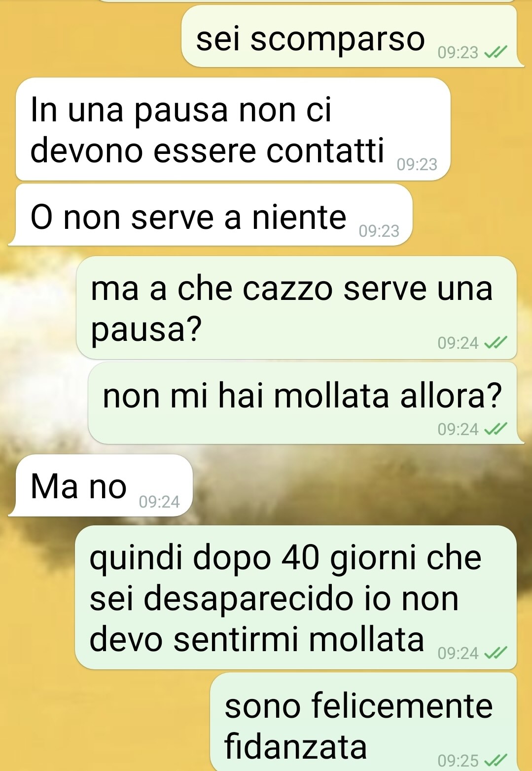Click the timestamp on 'O non serve a niente'

pos(379,231)
